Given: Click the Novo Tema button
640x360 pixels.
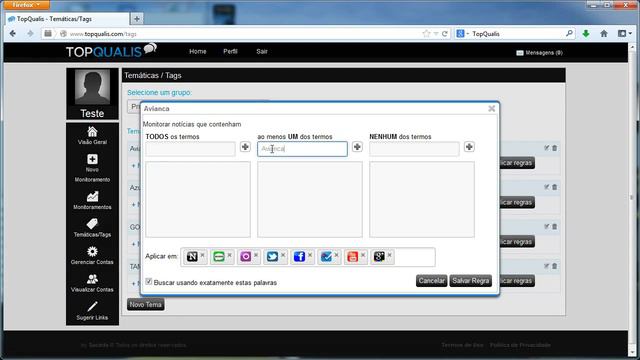Looking at the screenshot, I should (x=146, y=304).
